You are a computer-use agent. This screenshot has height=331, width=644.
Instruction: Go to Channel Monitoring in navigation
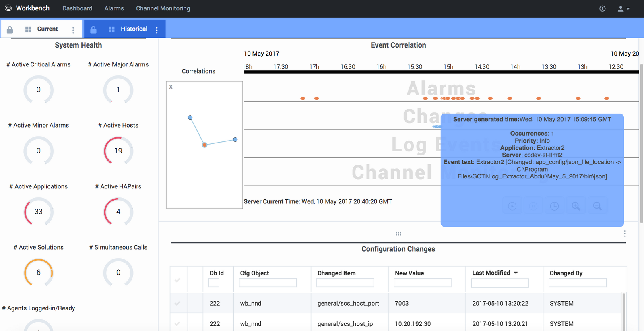(163, 8)
